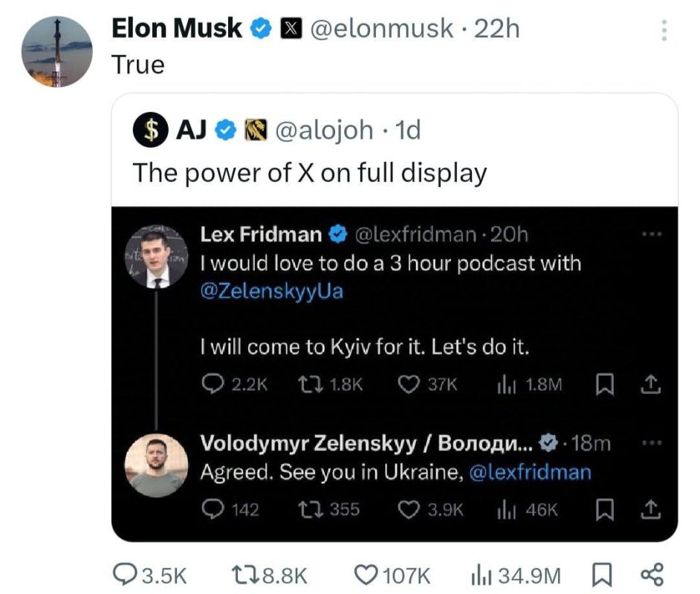Open AJ's dollar-sign profile avatar

[x=149, y=131]
